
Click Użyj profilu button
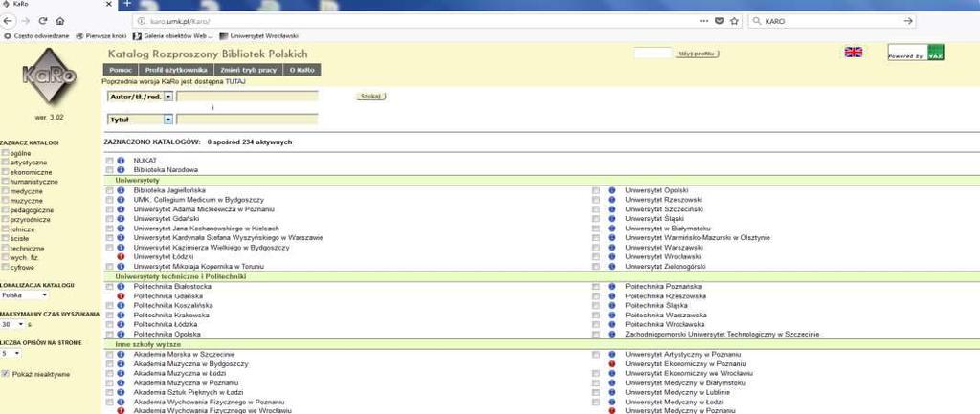pyautogui.click(x=698, y=54)
